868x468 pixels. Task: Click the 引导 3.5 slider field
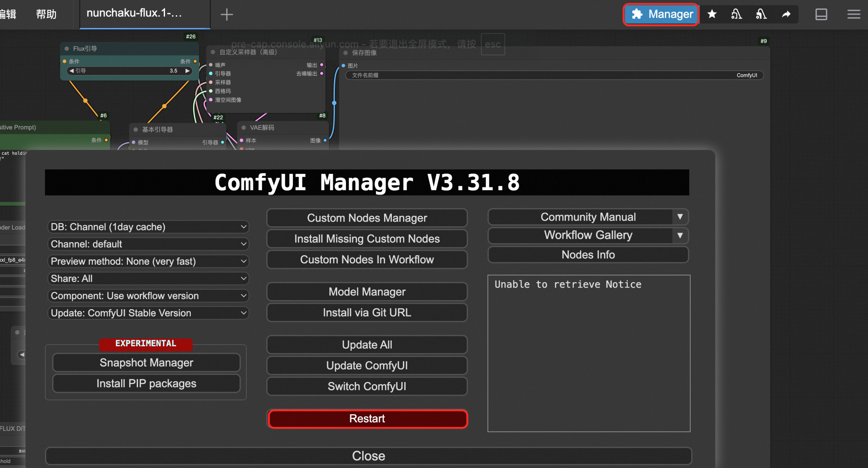[x=130, y=71]
